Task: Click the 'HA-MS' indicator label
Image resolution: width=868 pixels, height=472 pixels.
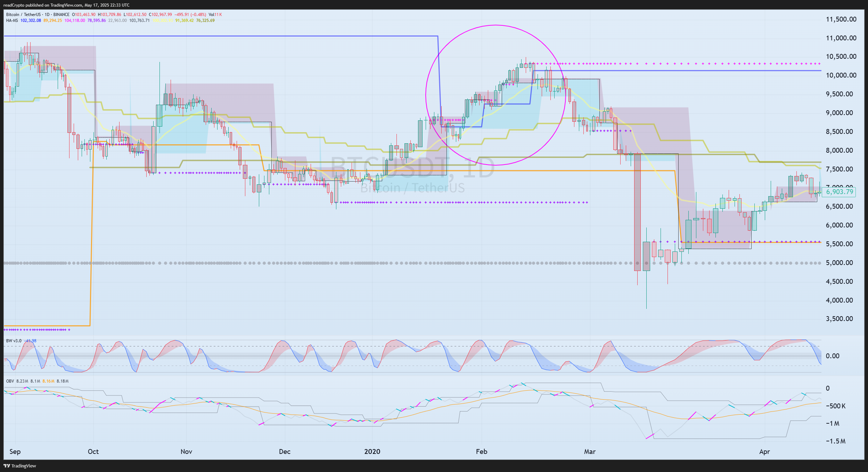Action: [x=12, y=21]
